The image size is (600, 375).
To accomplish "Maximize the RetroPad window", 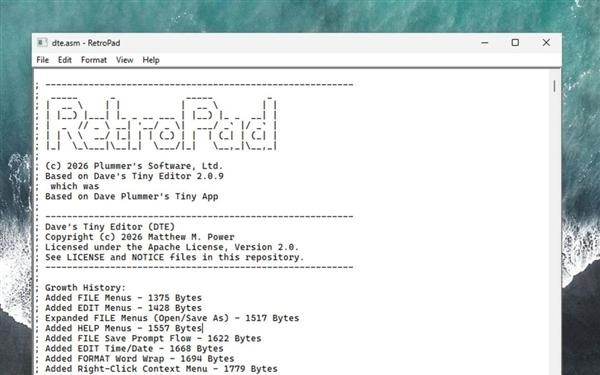I will pos(515,42).
